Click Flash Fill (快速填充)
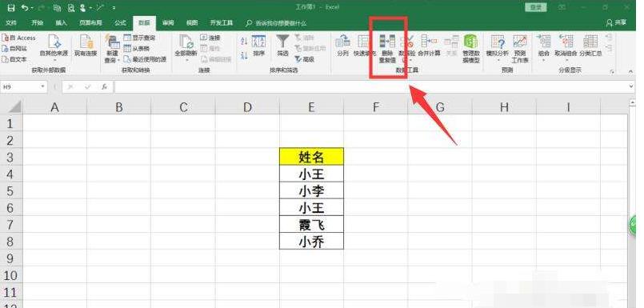Image resolution: width=644 pixels, height=308 pixels. coord(364,46)
